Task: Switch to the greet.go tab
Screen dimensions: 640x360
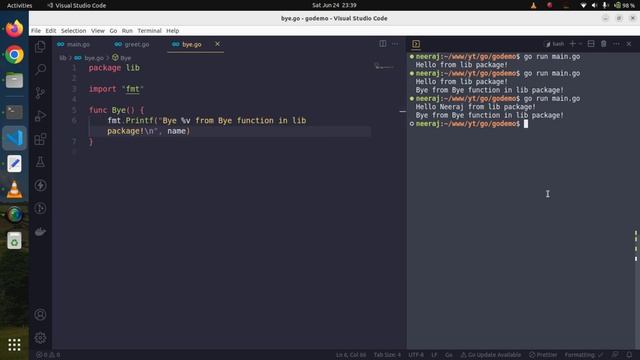Action: 132,44
